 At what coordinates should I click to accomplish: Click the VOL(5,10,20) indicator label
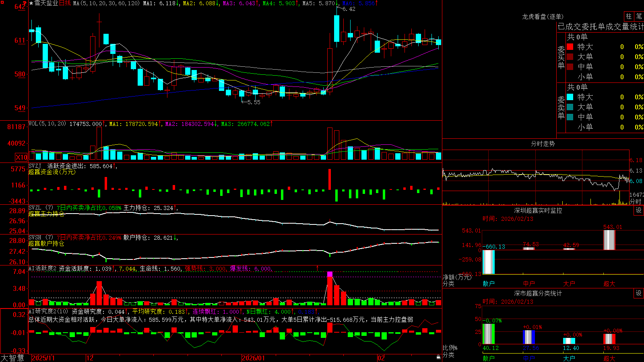point(47,124)
